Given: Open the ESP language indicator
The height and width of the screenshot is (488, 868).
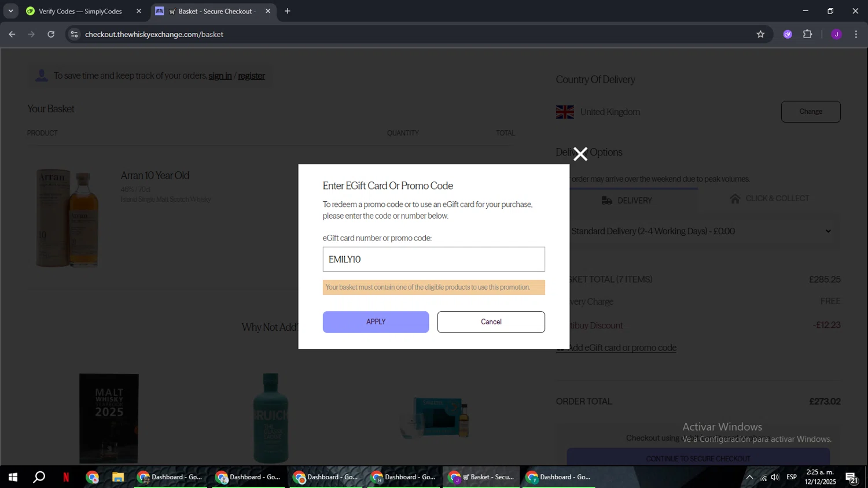Looking at the screenshot, I should (x=792, y=477).
